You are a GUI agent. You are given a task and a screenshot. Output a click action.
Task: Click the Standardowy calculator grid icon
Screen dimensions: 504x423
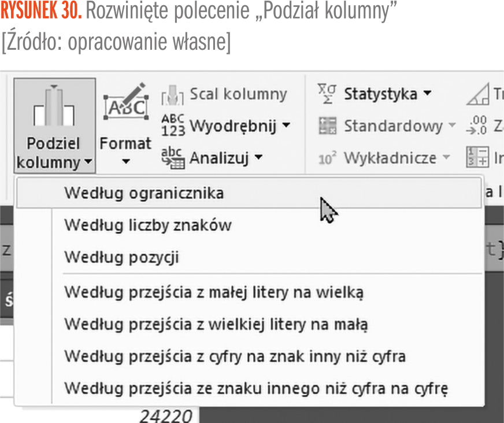[x=327, y=126]
